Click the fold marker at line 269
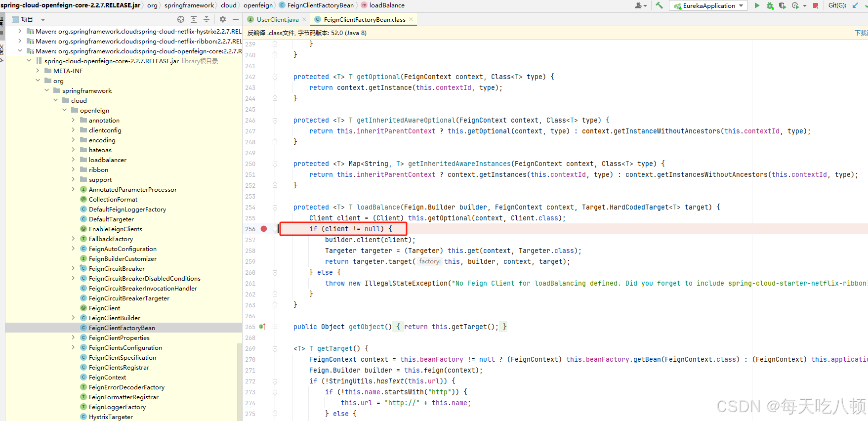The image size is (868, 421). click(x=275, y=348)
